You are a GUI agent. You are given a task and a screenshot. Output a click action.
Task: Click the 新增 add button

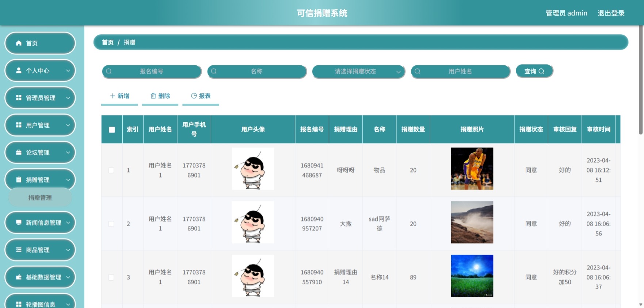point(119,96)
